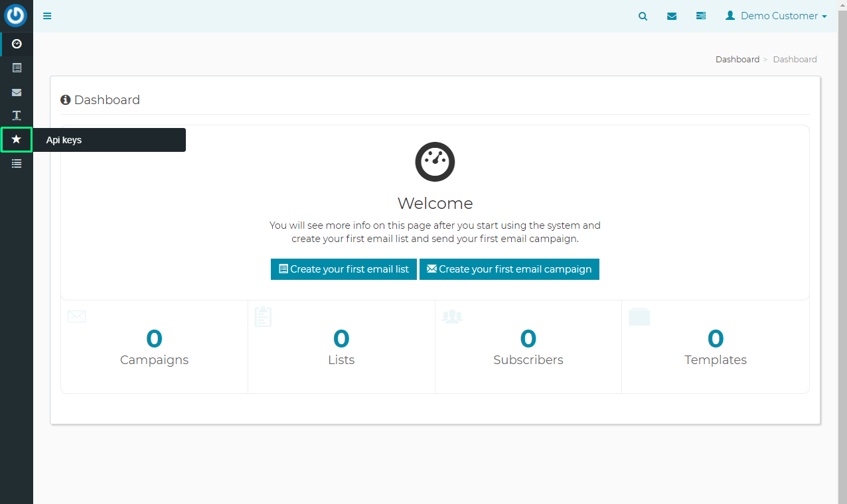This screenshot has height=504, width=847.
Task: Open search using the magnifier icon
Action: point(643,16)
